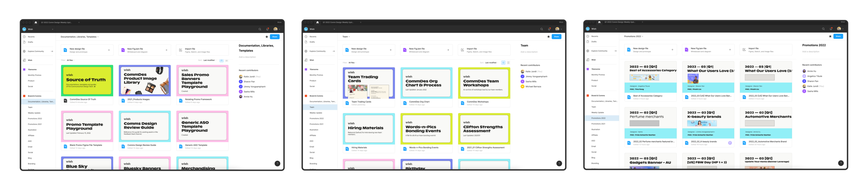
Task: Click Share button in right window
Action: click(838, 36)
